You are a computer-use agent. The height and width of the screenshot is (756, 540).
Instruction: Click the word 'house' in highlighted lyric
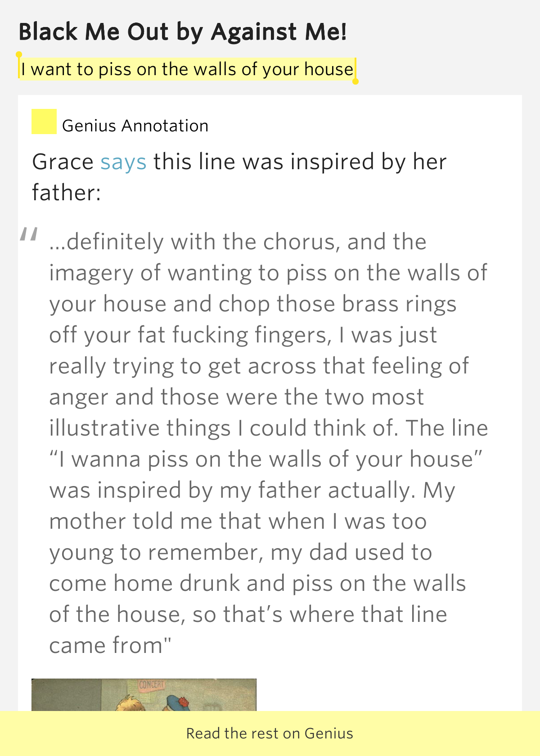[x=328, y=69]
